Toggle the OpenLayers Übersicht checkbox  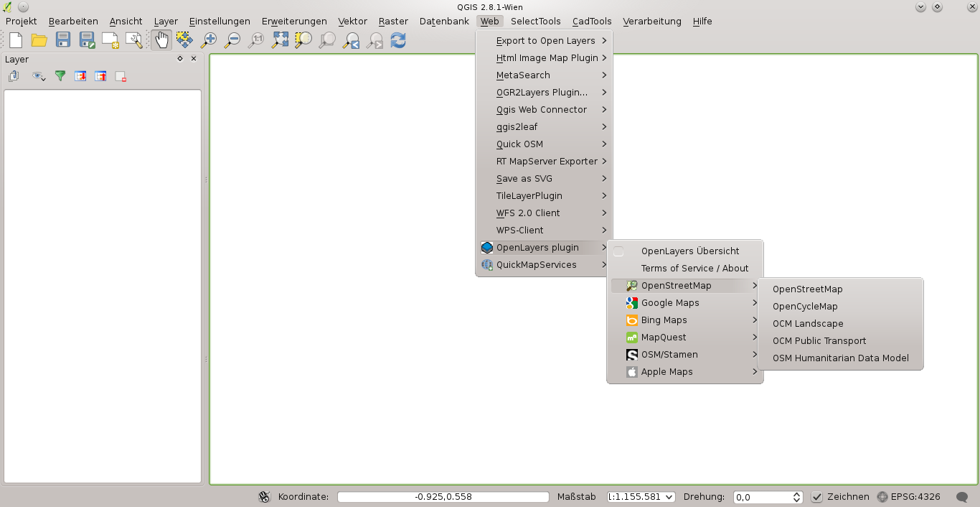tap(618, 251)
